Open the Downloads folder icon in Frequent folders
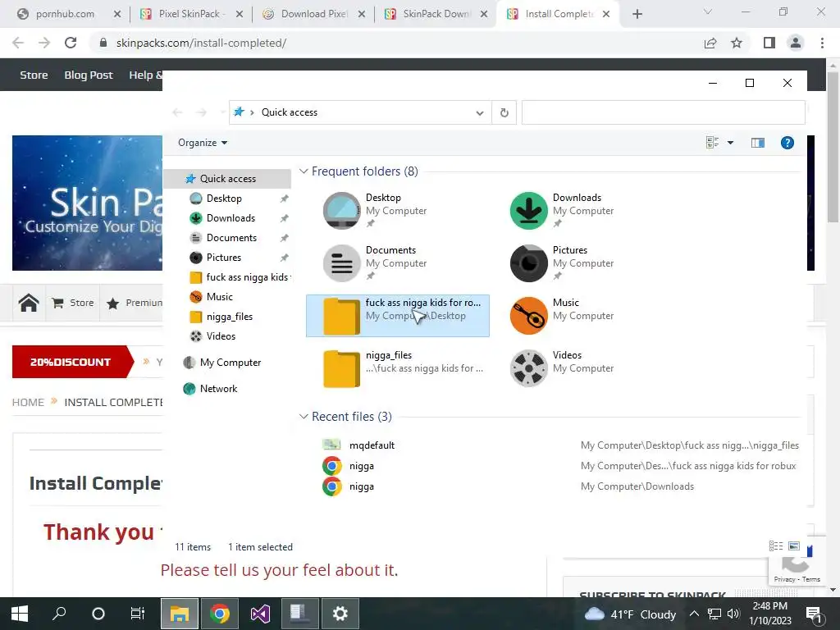This screenshot has height=630, width=840. pos(529,211)
